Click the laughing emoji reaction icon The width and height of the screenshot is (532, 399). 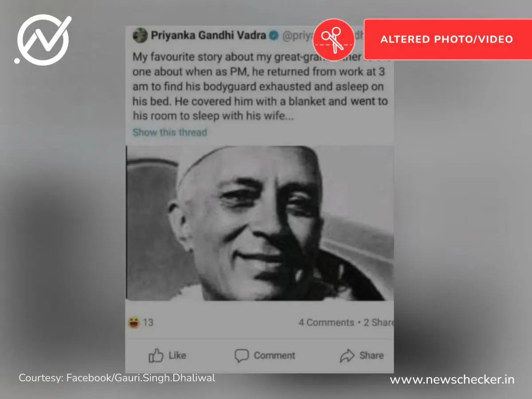coord(133,322)
